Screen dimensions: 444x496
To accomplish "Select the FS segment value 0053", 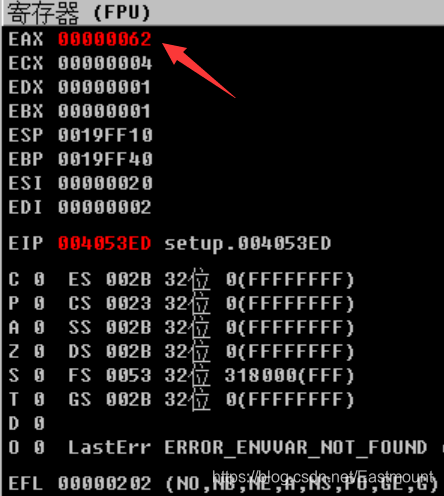I will pos(129,375).
